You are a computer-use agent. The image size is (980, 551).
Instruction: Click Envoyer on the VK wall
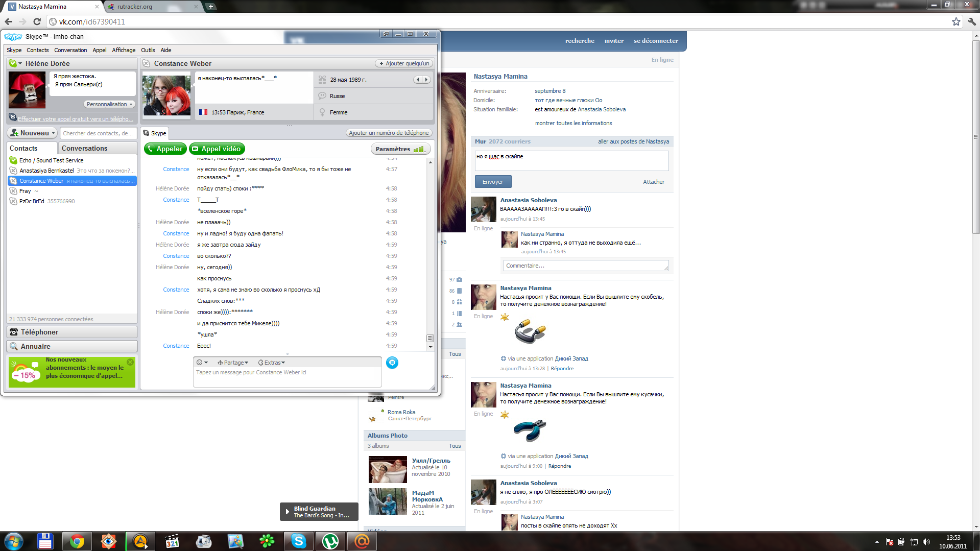pyautogui.click(x=493, y=182)
